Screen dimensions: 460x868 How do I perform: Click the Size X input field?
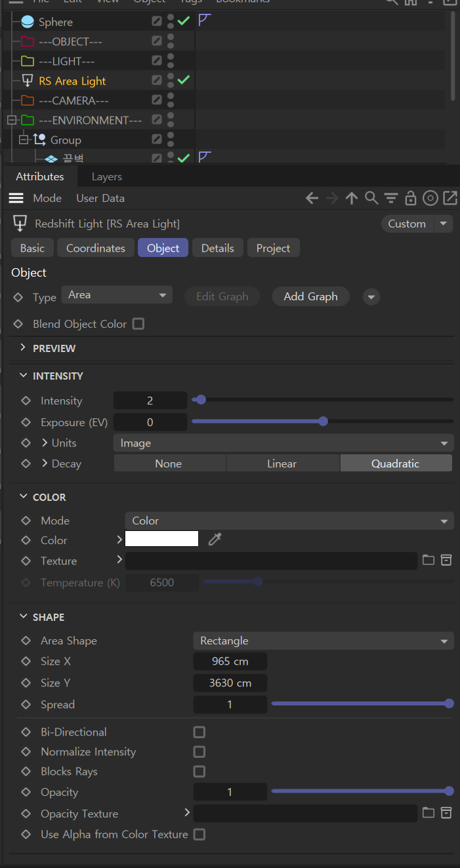tap(230, 661)
